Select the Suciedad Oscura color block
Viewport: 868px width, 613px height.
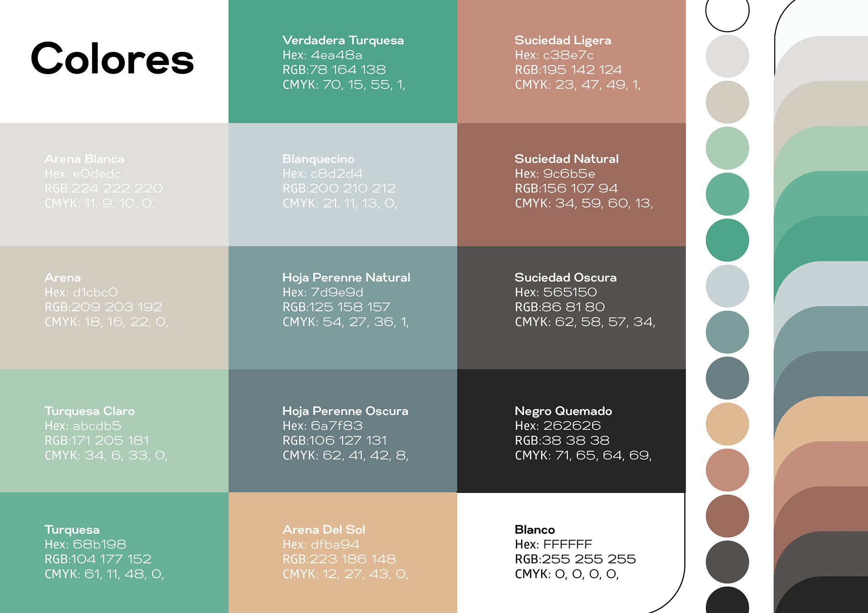pos(571,307)
